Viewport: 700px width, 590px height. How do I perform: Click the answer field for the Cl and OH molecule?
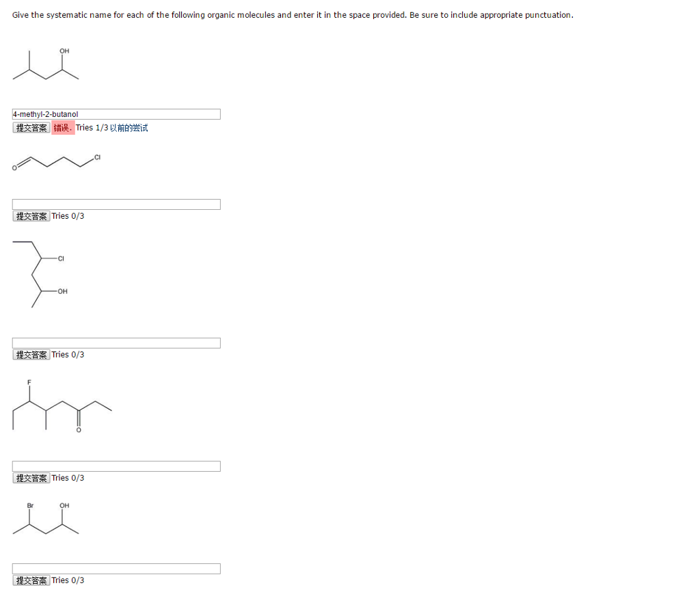[x=116, y=343]
